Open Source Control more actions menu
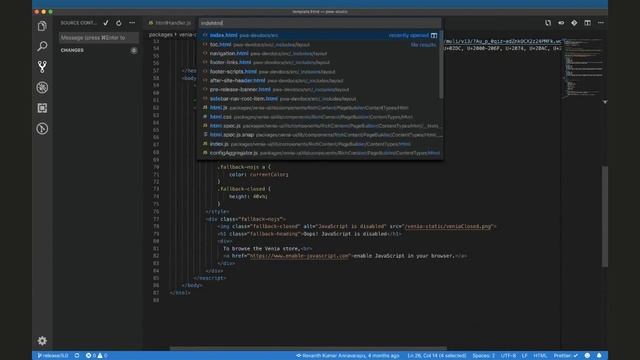The height and width of the screenshot is (360, 640). click(x=132, y=23)
